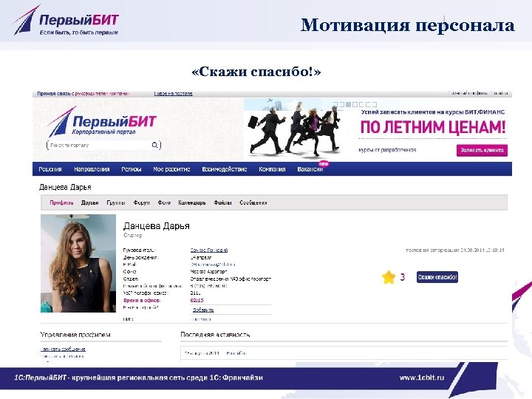Open the Решения menu
Screen dimensions: 532x399
[x=50, y=169]
